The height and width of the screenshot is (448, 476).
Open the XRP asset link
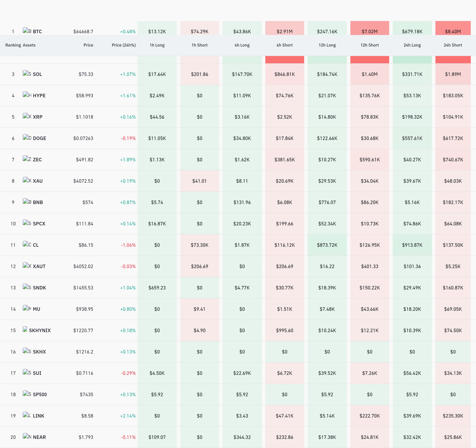click(x=38, y=117)
